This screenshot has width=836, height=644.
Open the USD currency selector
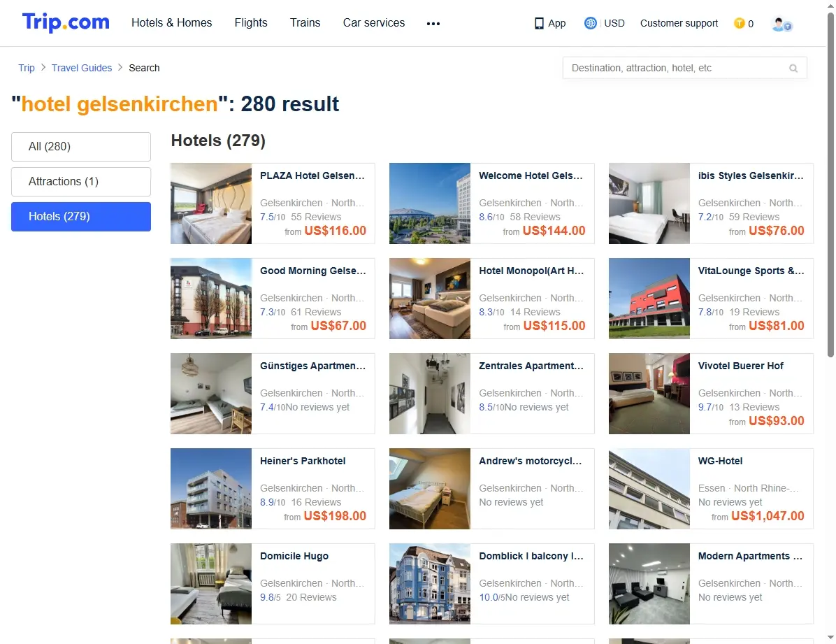click(x=614, y=23)
